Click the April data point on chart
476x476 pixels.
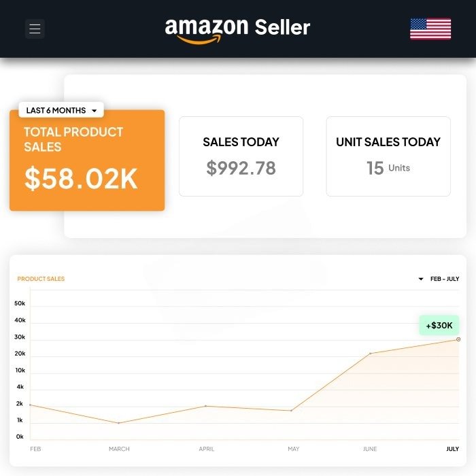(206, 406)
